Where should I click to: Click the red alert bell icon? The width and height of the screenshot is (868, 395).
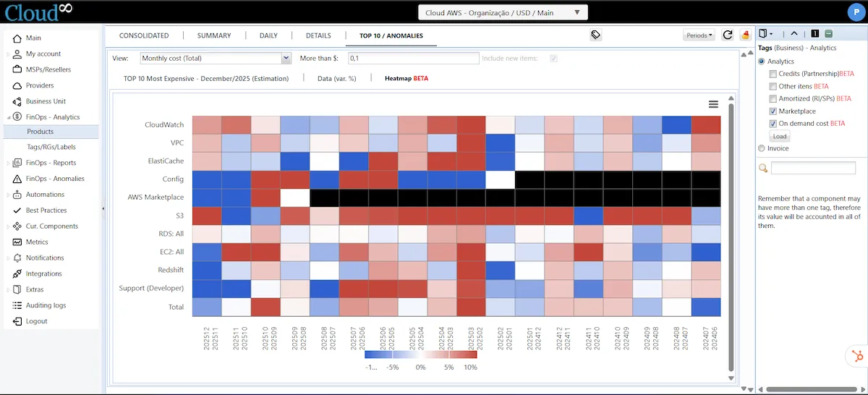[744, 35]
